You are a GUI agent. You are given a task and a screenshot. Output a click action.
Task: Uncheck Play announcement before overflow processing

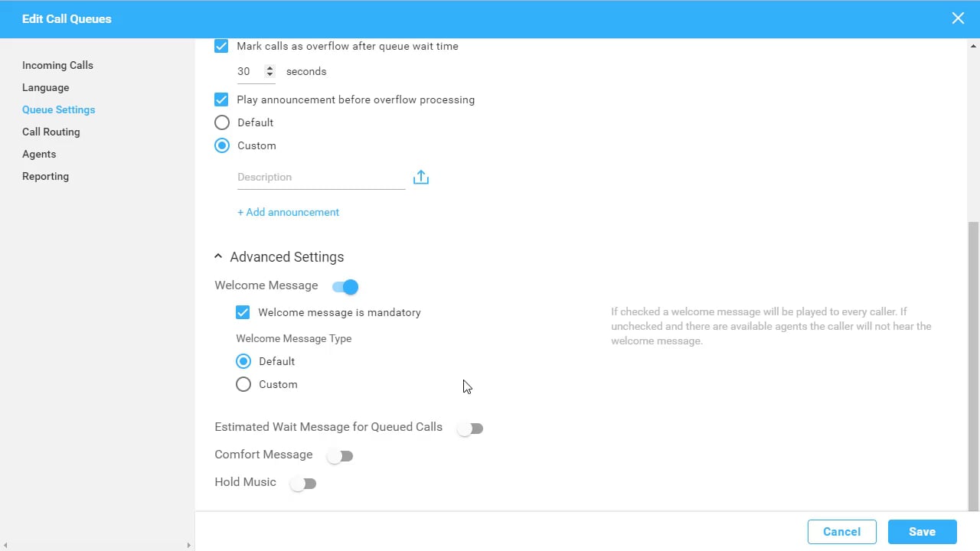tap(221, 99)
